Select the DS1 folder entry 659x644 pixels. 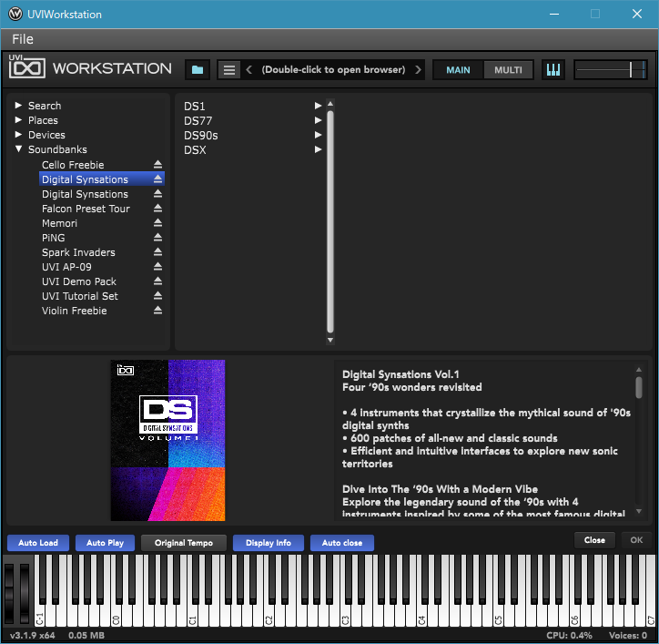pos(194,106)
